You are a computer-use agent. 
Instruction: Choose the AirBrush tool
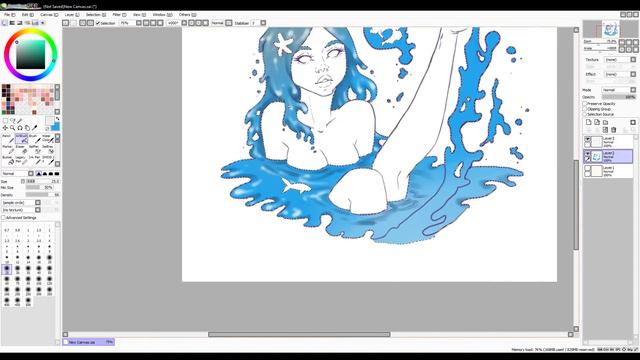tap(21, 139)
